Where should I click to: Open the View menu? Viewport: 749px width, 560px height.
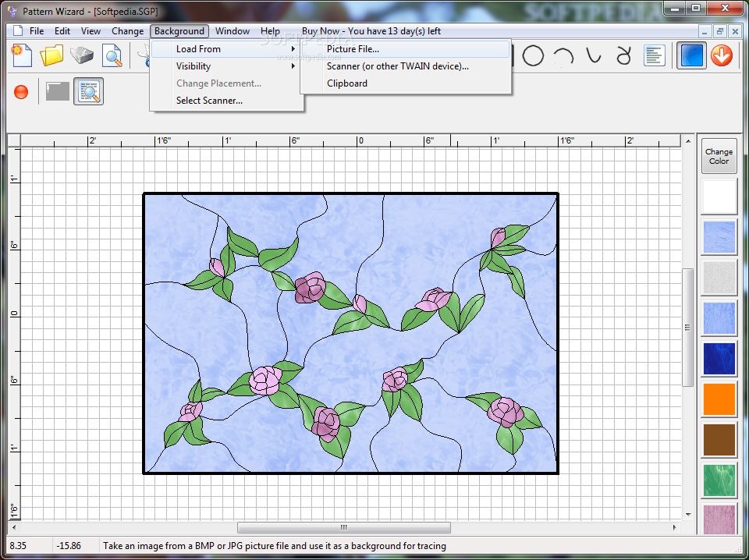[x=91, y=31]
